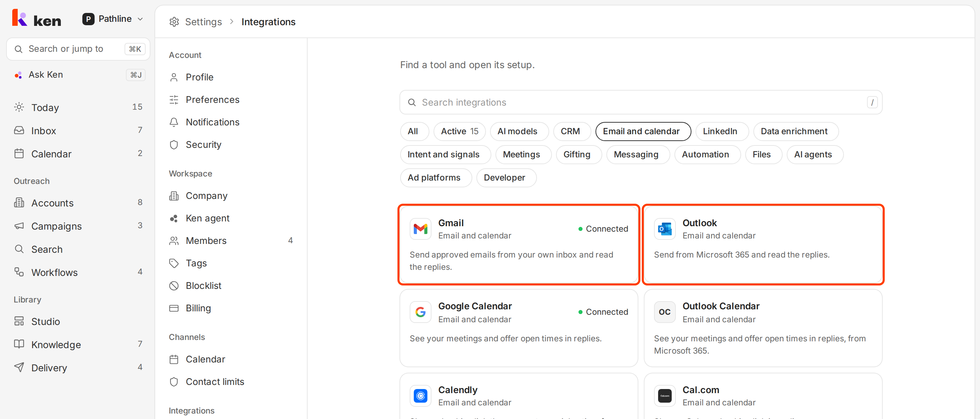Open the sidebar Calendar icon with count 2
The image size is (980, 419).
tap(19, 154)
